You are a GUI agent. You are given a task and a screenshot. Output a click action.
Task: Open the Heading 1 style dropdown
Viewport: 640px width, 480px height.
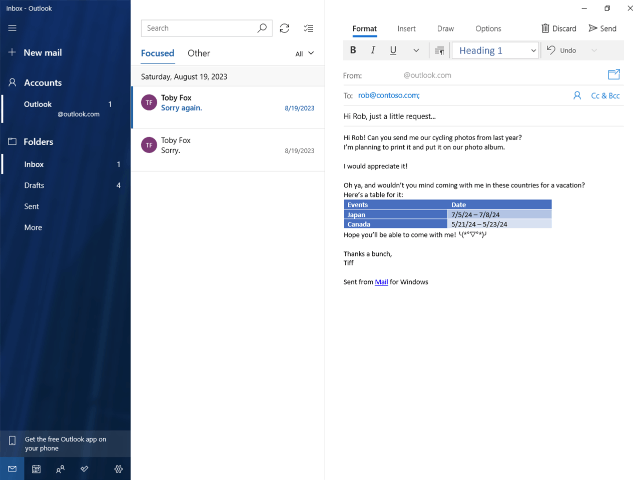click(495, 50)
